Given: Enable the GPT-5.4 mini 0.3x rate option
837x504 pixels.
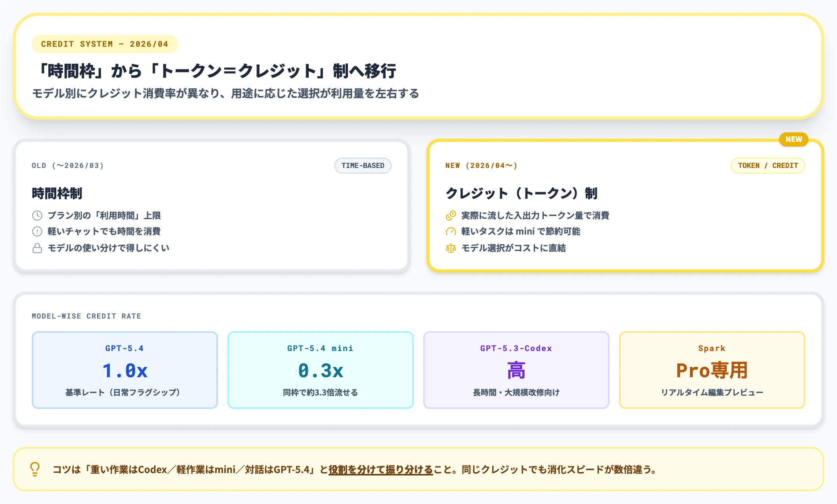Looking at the screenshot, I should pyautogui.click(x=320, y=370).
